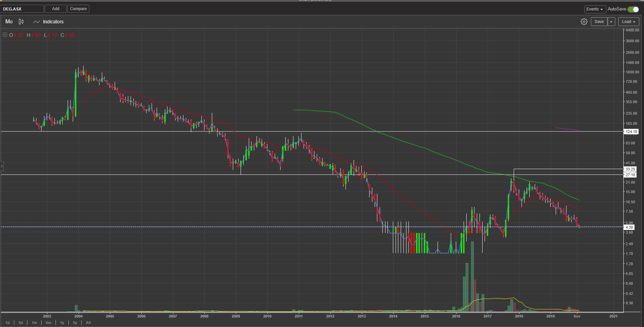Open the Mo interval selector
Viewport: 644px width, 327px height.
(9, 22)
